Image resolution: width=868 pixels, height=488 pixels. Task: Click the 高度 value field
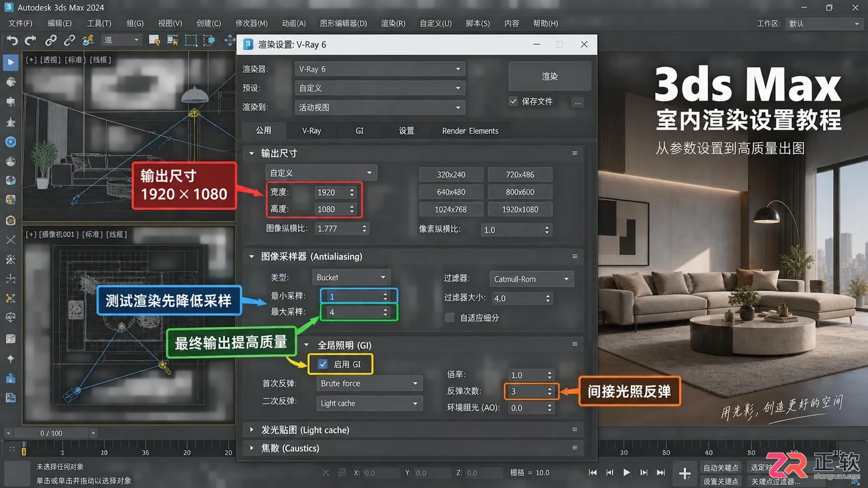tap(331, 209)
